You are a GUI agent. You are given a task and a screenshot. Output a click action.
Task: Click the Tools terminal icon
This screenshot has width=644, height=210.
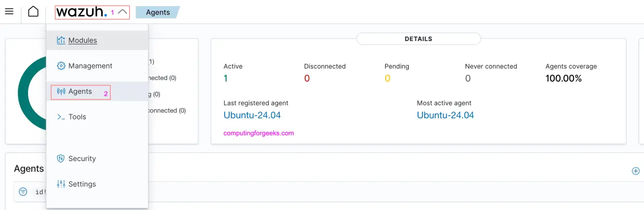click(x=61, y=117)
